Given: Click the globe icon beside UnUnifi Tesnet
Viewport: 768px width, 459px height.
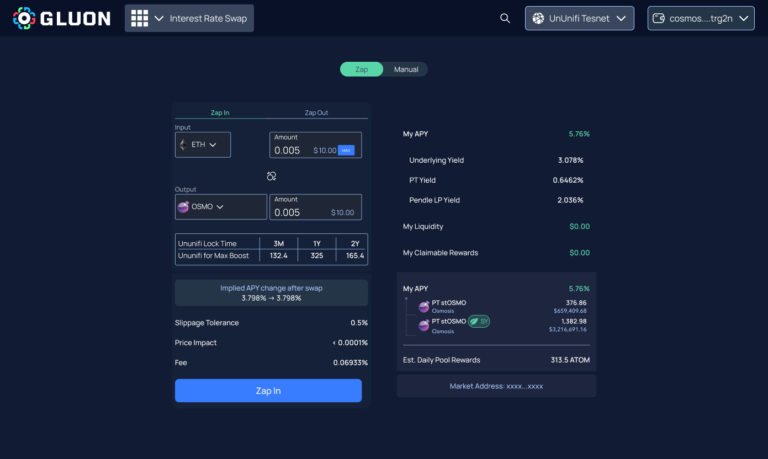Looking at the screenshot, I should click(538, 18).
